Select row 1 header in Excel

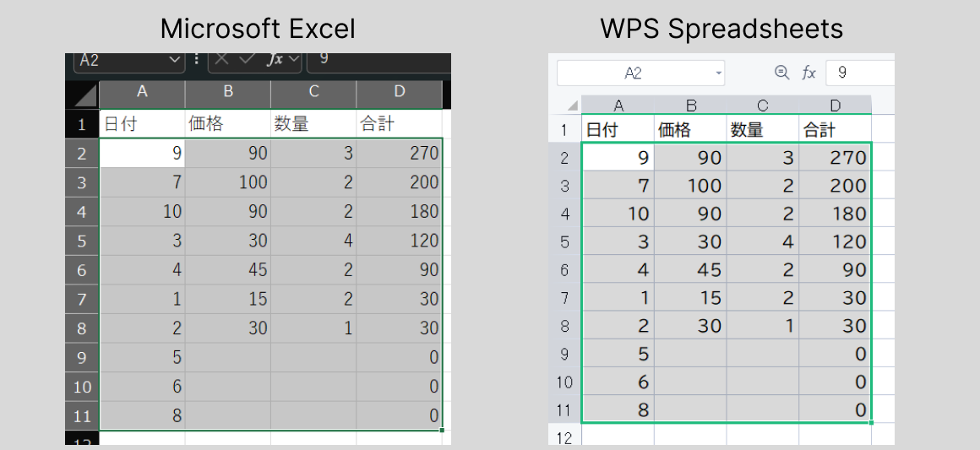click(x=82, y=124)
